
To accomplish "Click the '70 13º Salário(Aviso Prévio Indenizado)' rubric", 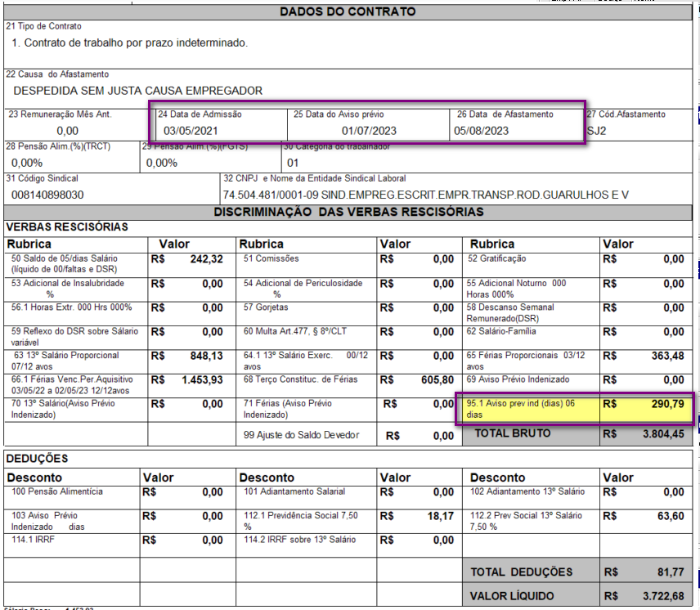I will [x=63, y=409].
